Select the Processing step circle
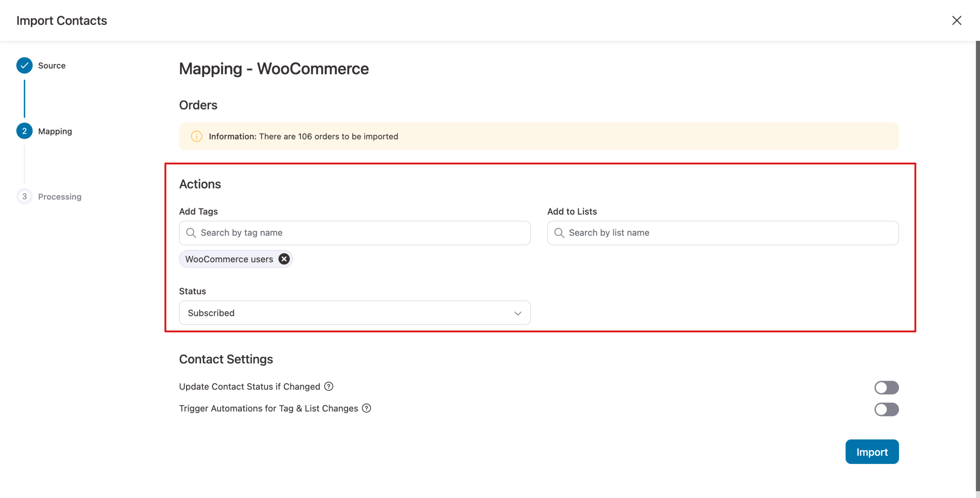980x498 pixels. (x=24, y=196)
